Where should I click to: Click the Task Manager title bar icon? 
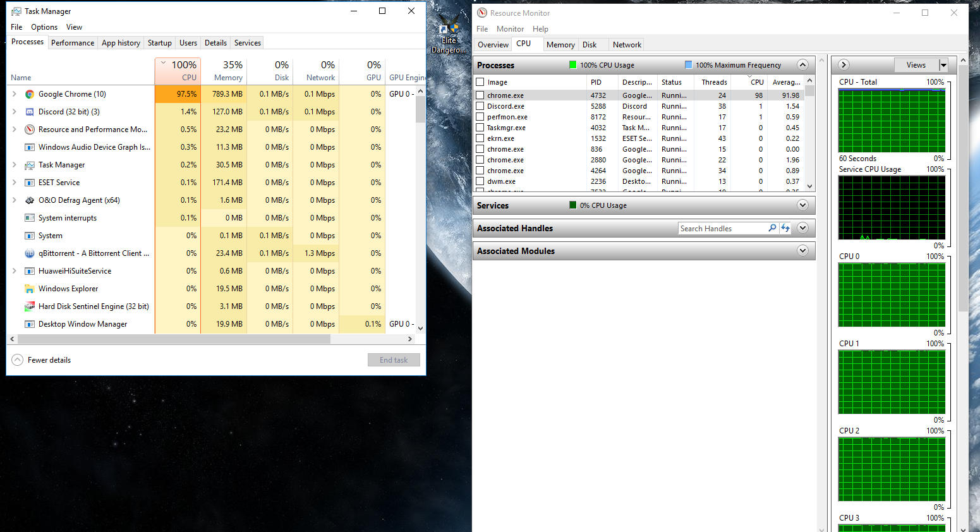click(16, 11)
